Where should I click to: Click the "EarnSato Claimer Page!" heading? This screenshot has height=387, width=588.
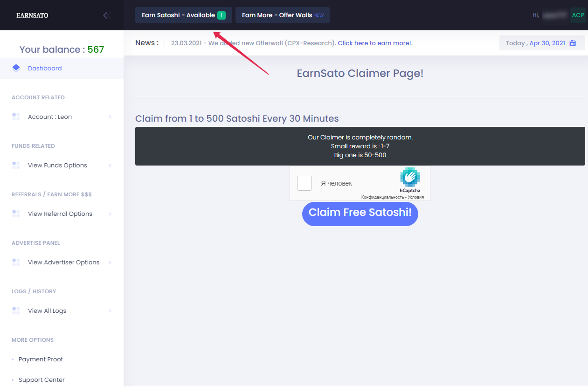coord(360,73)
